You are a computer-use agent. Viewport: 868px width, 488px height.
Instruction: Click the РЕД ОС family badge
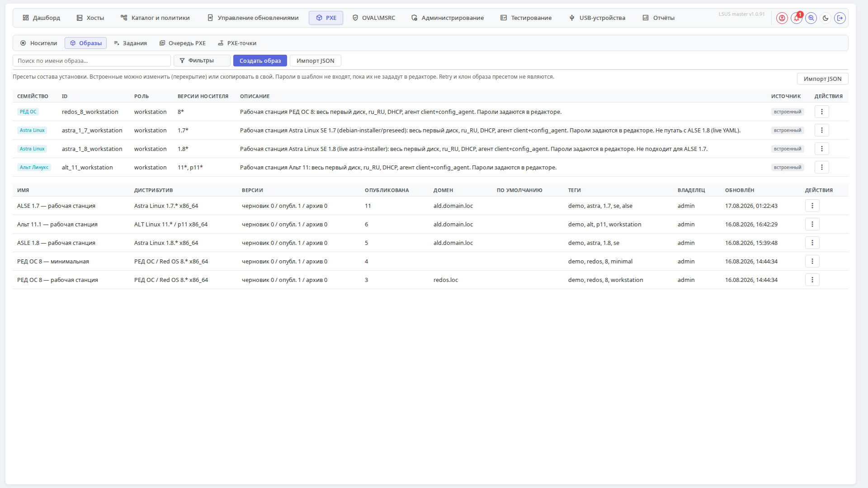(28, 112)
